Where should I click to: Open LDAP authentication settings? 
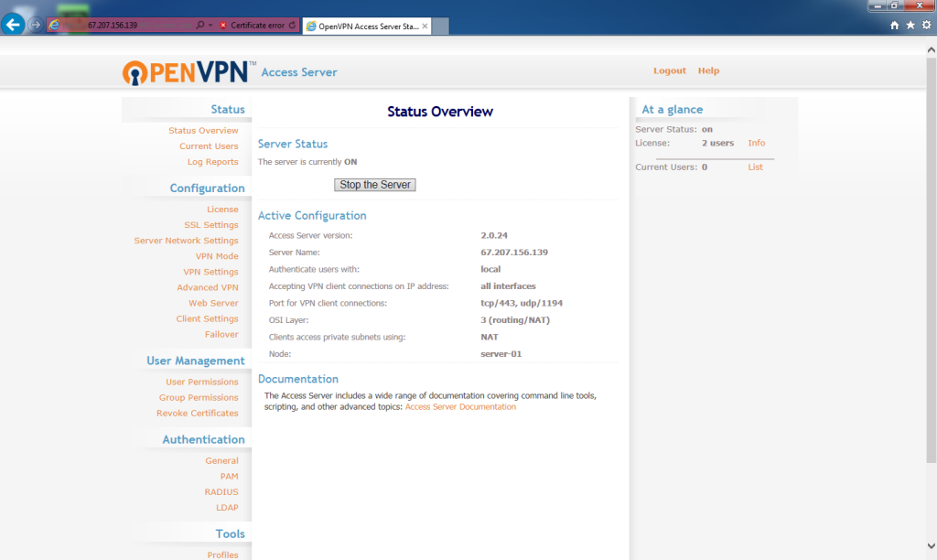point(227,508)
